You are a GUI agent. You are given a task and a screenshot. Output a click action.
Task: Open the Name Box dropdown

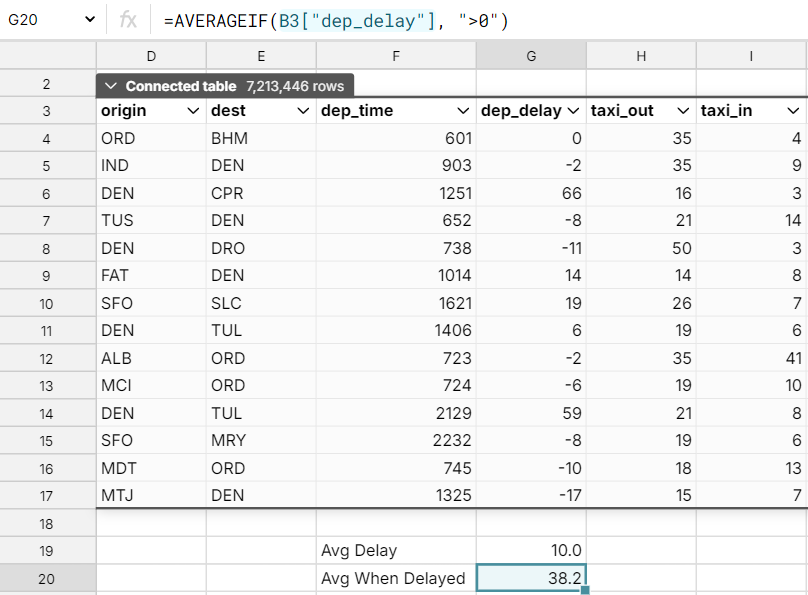pyautogui.click(x=88, y=19)
